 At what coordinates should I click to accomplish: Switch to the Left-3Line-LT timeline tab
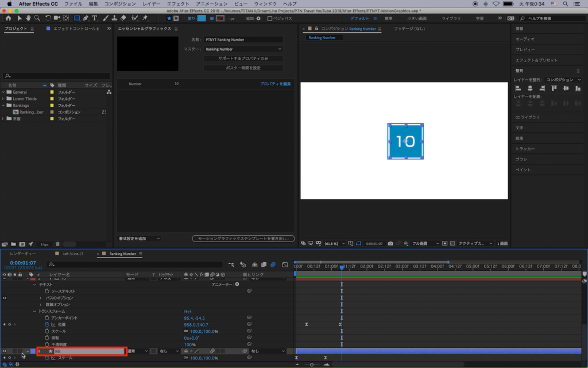point(73,254)
